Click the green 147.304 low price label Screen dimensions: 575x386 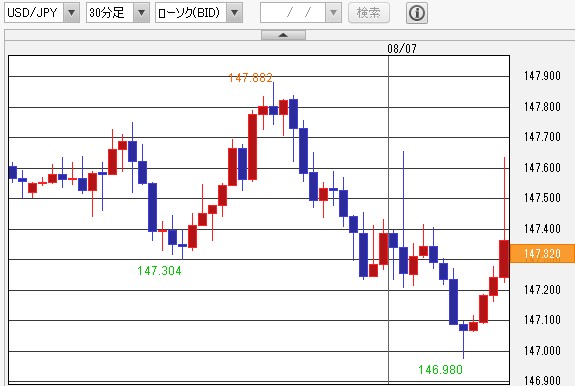click(159, 271)
